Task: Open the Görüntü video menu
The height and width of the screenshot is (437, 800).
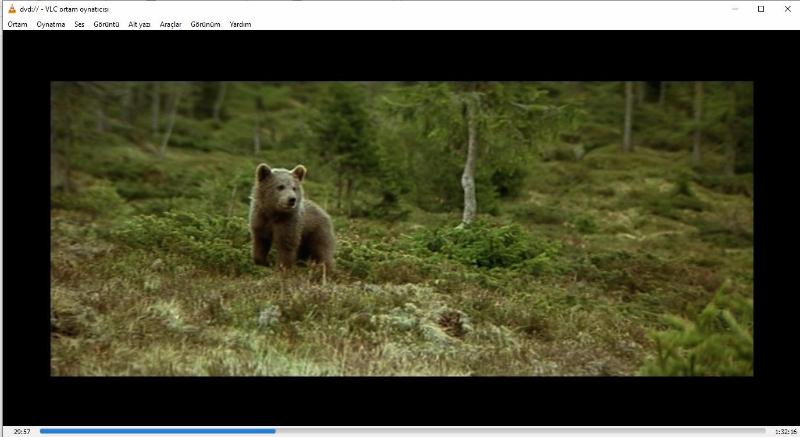Action: coord(106,24)
